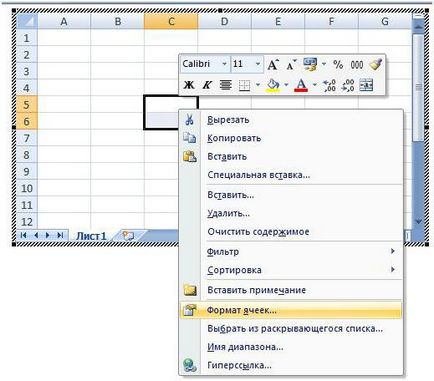Click vertical scrollbar thumb

pyautogui.click(x=418, y=87)
